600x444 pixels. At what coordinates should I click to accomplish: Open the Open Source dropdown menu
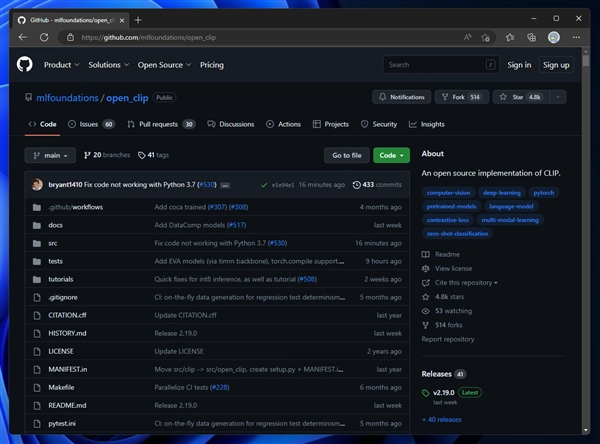[x=164, y=65]
